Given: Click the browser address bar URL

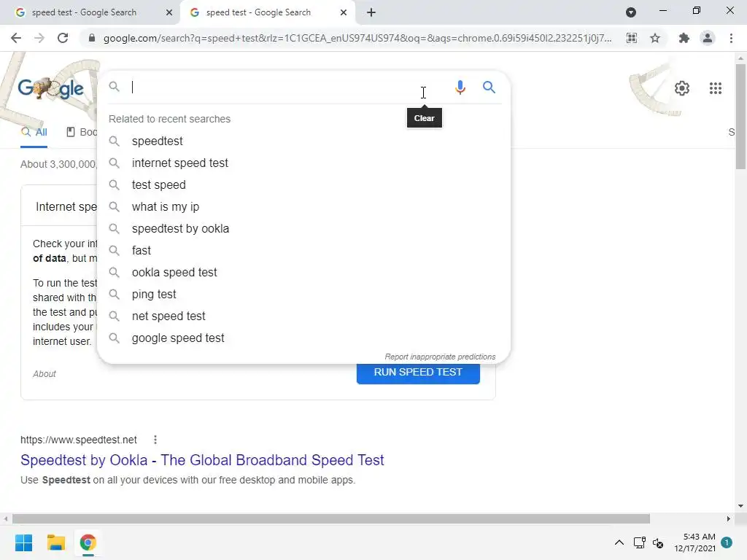Looking at the screenshot, I should (357, 38).
